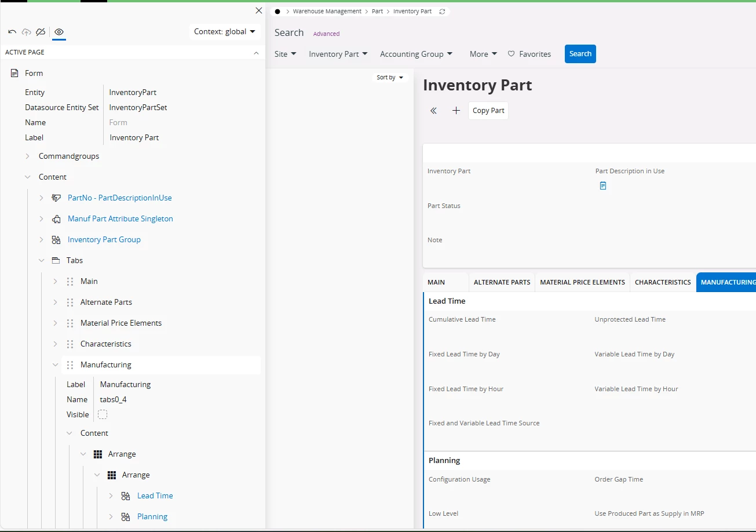Toggle the Visible checkbox for Manufacturing tab
Image resolution: width=756 pixels, height=532 pixels.
click(x=103, y=414)
